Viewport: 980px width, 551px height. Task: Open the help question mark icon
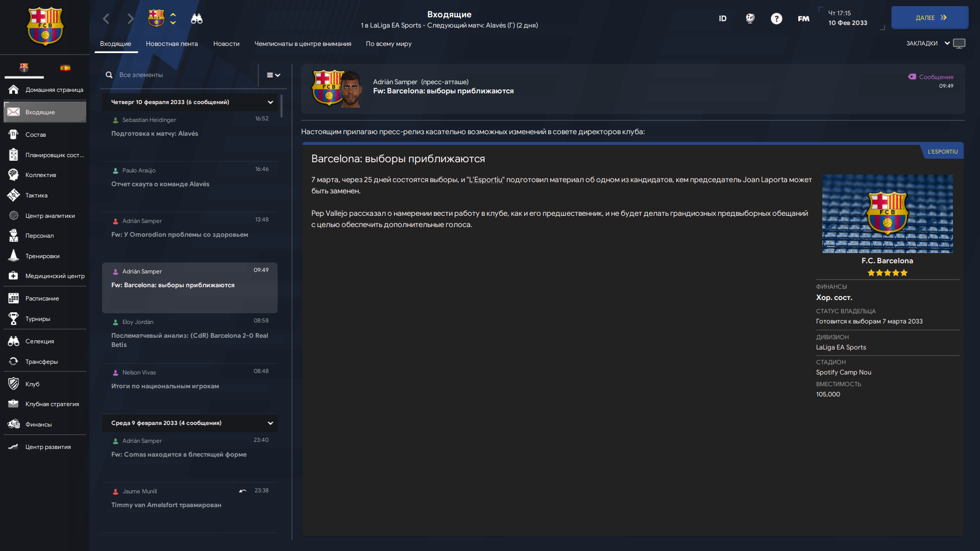pos(776,19)
